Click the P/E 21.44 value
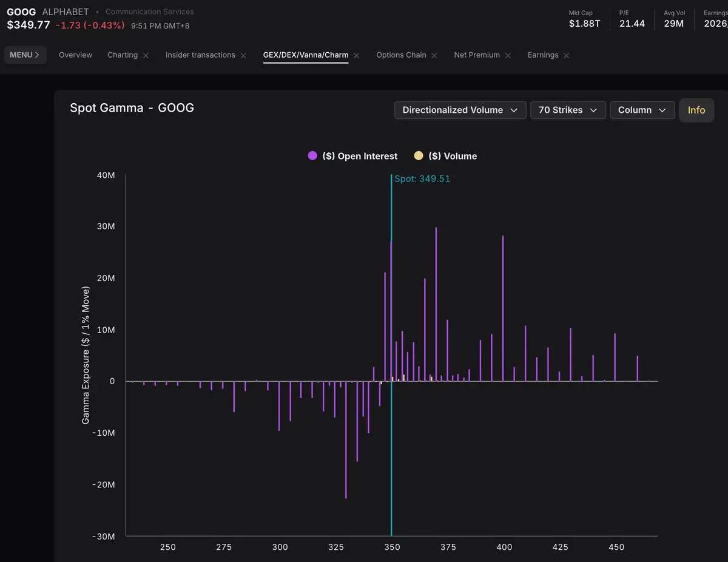Image resolution: width=728 pixels, height=562 pixels. coord(632,24)
